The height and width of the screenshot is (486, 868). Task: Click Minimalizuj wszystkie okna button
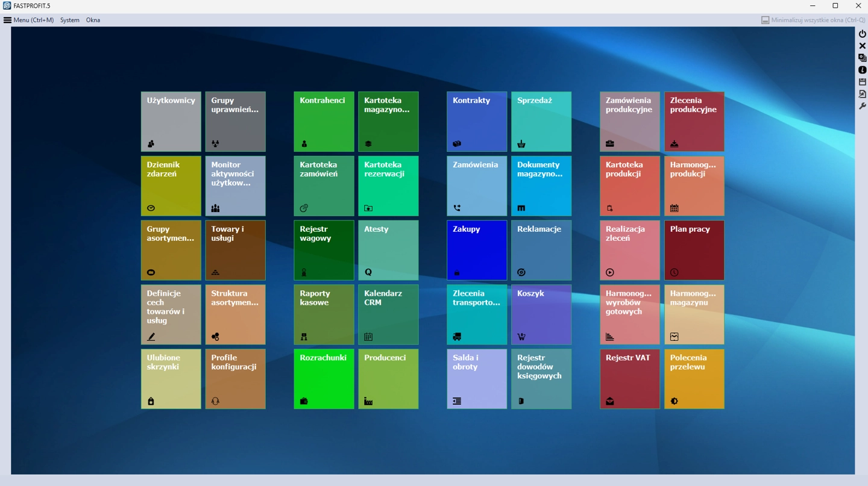(813, 20)
